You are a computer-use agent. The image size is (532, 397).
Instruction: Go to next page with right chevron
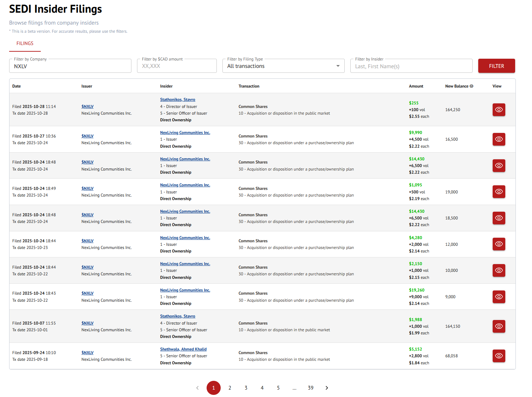(327, 388)
